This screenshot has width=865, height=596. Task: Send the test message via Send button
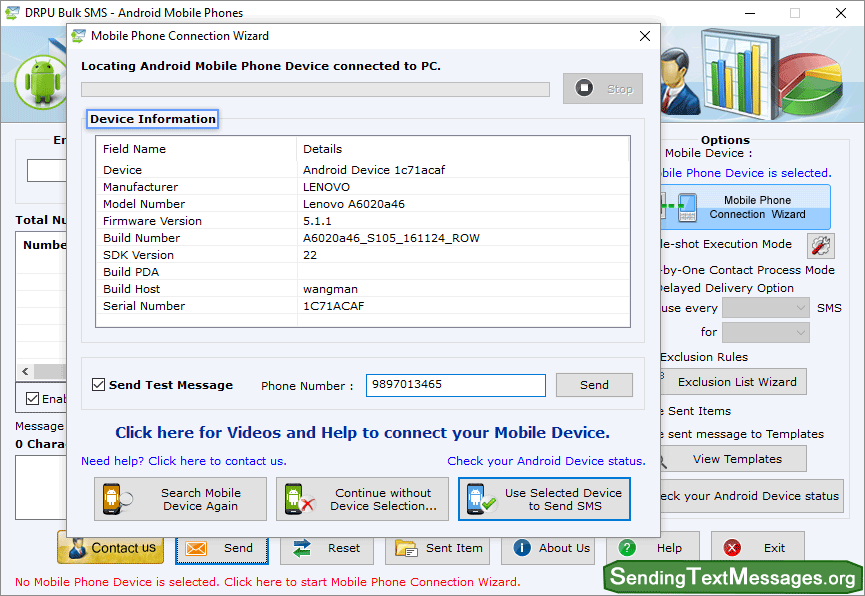(594, 385)
